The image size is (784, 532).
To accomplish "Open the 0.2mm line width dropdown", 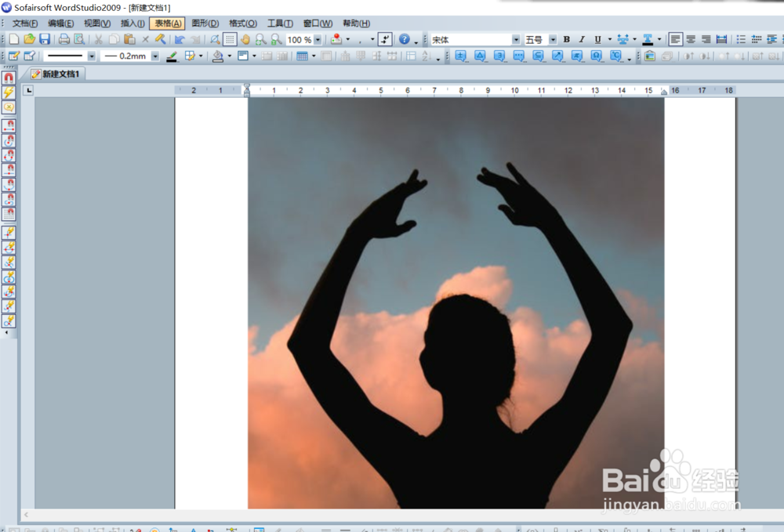I will pyautogui.click(x=155, y=56).
